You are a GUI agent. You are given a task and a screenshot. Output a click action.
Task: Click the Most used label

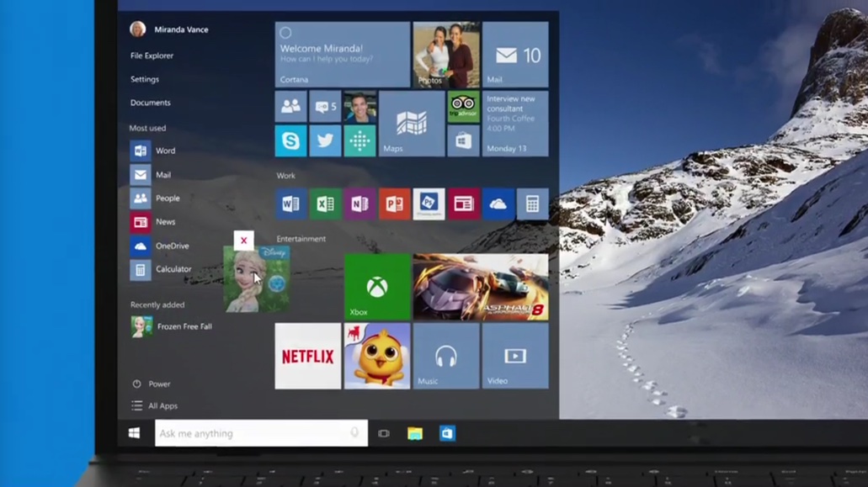[147, 128]
